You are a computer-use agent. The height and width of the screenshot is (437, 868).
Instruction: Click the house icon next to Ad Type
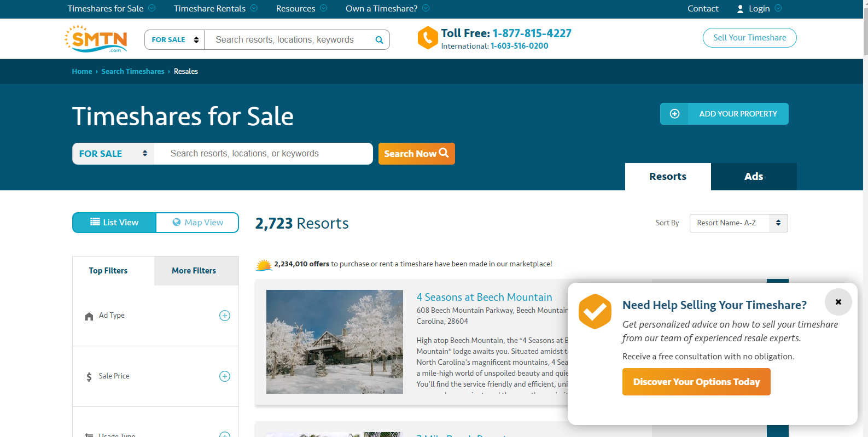(x=89, y=316)
